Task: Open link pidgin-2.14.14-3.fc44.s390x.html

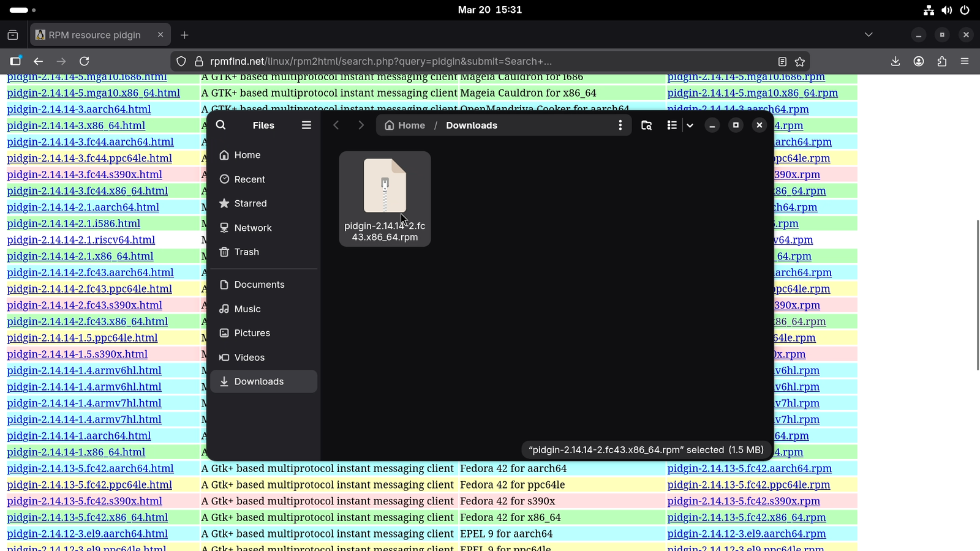Action: [85, 174]
